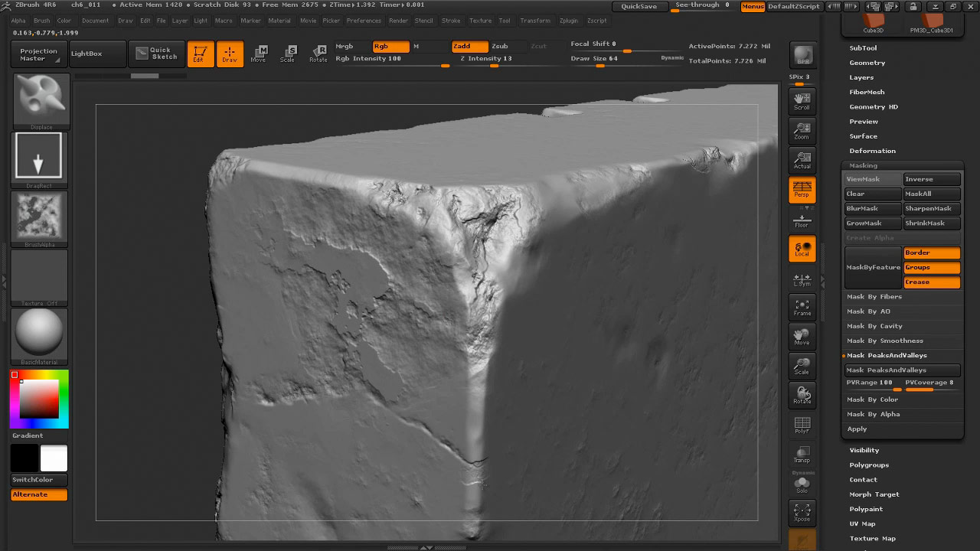Click the BPR render icon
Viewport: 980px width, 551px height.
pyautogui.click(x=802, y=55)
